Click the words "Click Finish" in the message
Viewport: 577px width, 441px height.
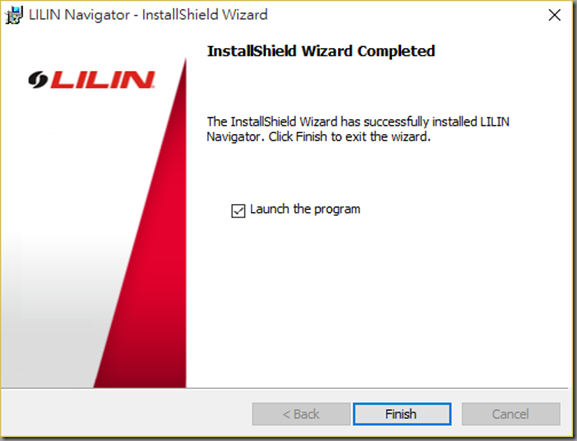(297, 137)
